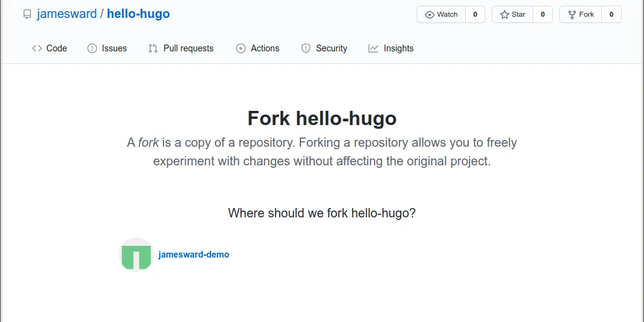Click the Issues circle exclamation icon
The width and height of the screenshot is (644, 322).
[x=92, y=48]
